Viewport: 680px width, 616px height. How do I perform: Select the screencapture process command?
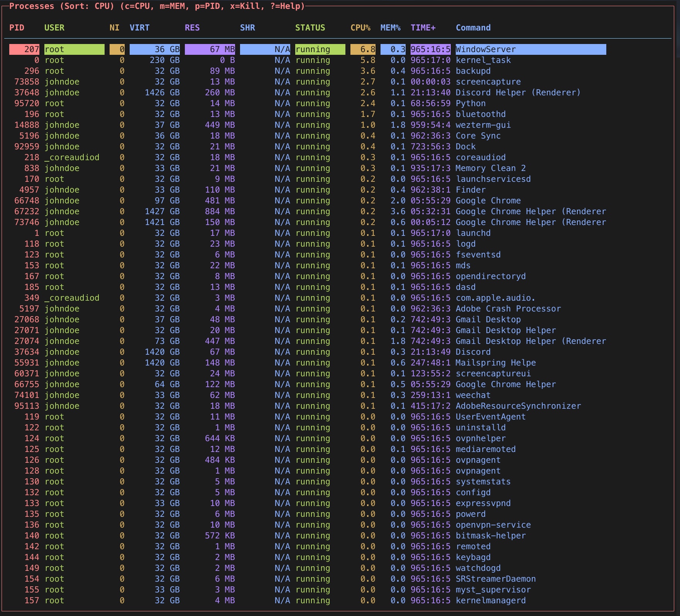tap(488, 82)
